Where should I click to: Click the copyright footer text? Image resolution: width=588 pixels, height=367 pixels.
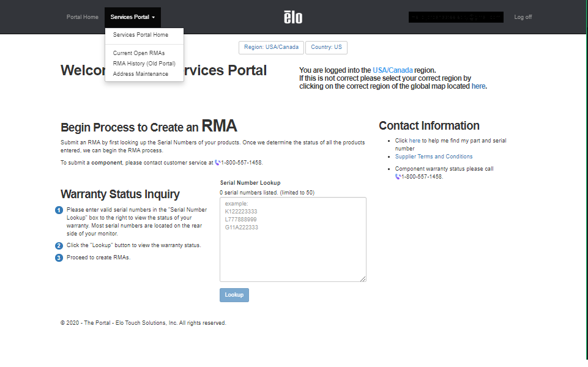coord(143,323)
